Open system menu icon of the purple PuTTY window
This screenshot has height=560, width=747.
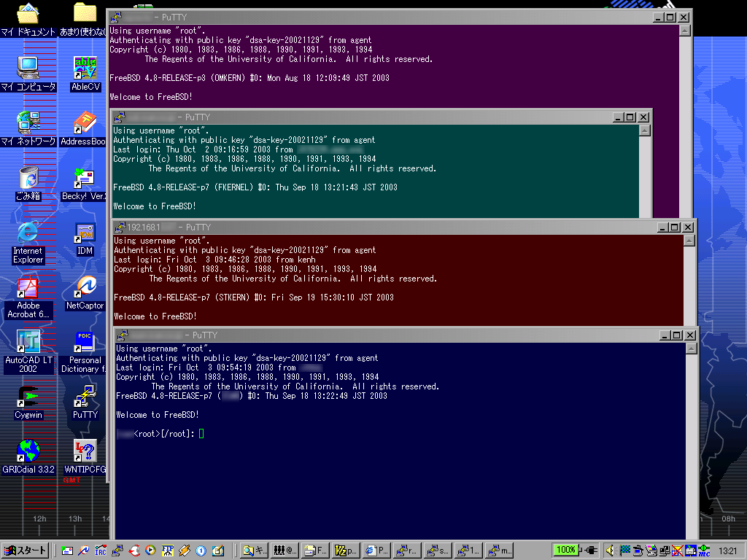(116, 17)
